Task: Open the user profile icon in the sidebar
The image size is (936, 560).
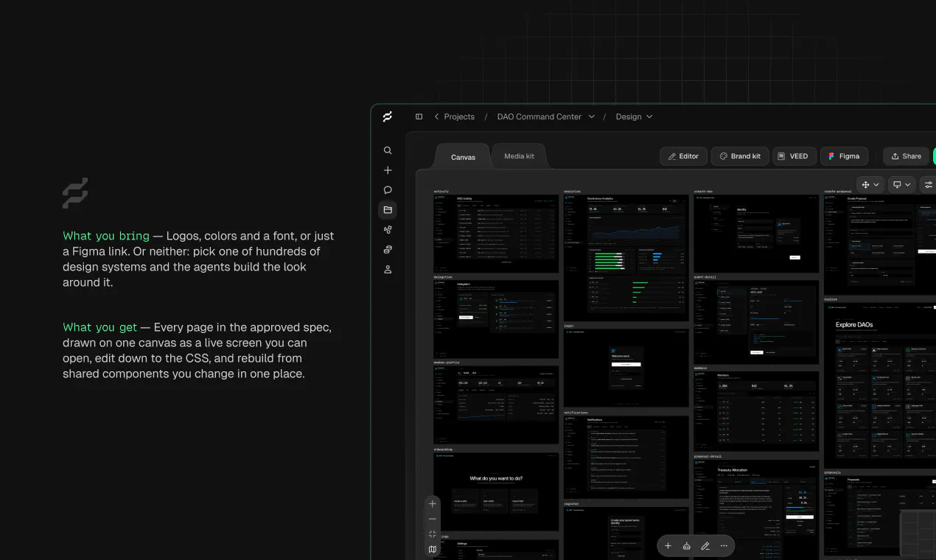Action: tap(388, 270)
